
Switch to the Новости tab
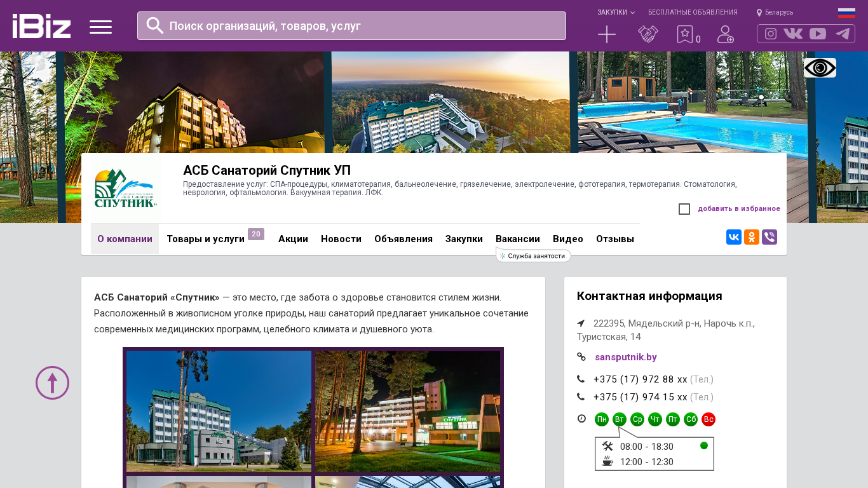(x=341, y=239)
